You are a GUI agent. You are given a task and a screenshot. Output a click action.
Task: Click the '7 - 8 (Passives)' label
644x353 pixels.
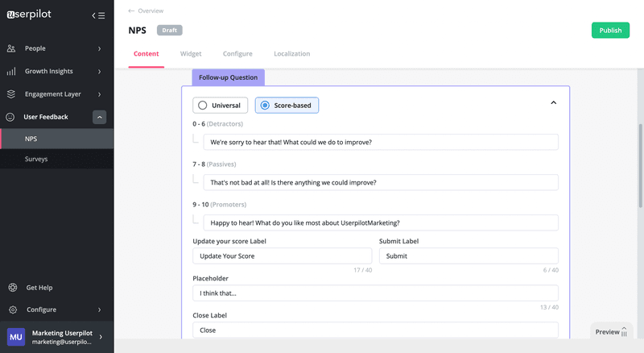pyautogui.click(x=214, y=164)
